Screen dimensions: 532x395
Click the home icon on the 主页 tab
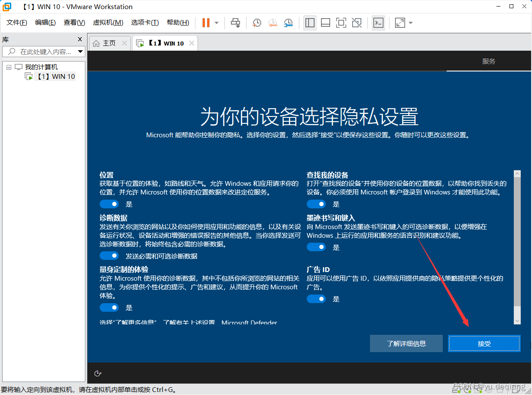pos(96,43)
